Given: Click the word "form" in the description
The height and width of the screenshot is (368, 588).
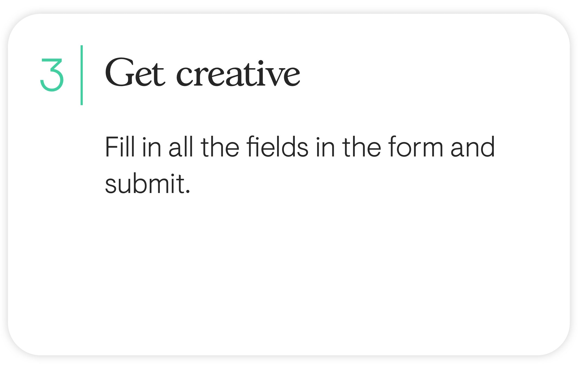Looking at the screenshot, I should click(x=416, y=147).
